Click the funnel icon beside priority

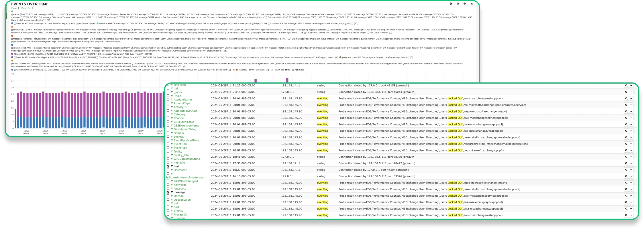click(x=172, y=211)
